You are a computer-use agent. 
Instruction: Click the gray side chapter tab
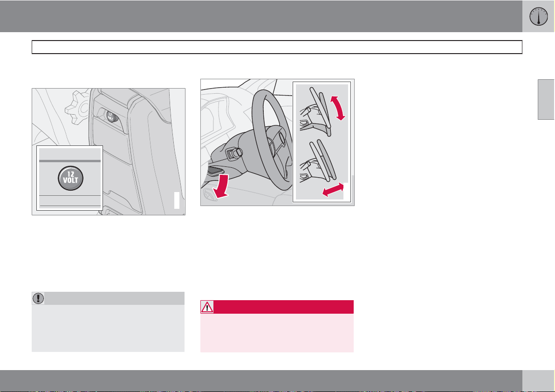[546, 99]
